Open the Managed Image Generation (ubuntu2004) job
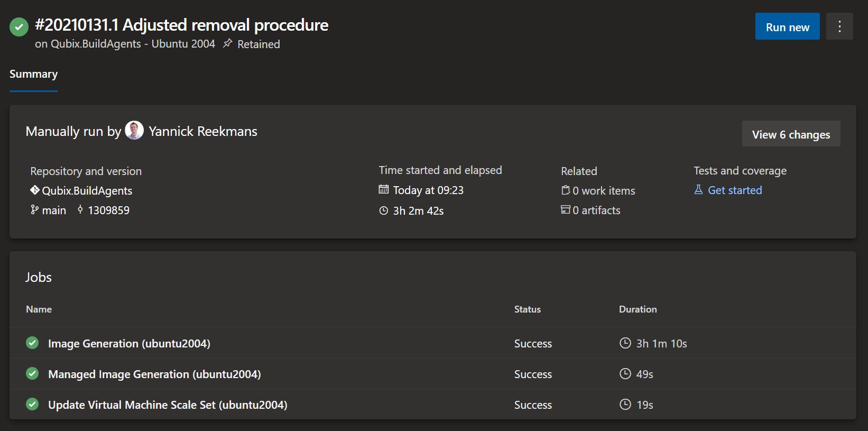Viewport: 868px width, 431px height. click(x=154, y=374)
